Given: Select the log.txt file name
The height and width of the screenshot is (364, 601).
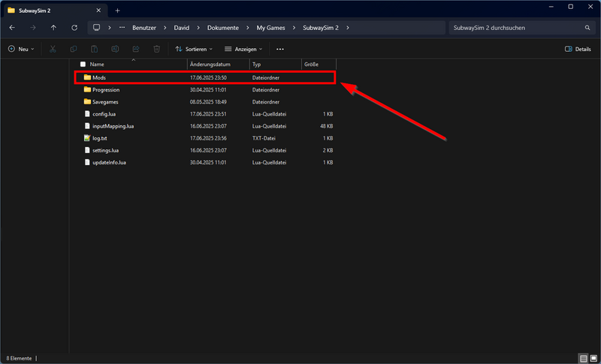Looking at the screenshot, I should (x=100, y=138).
